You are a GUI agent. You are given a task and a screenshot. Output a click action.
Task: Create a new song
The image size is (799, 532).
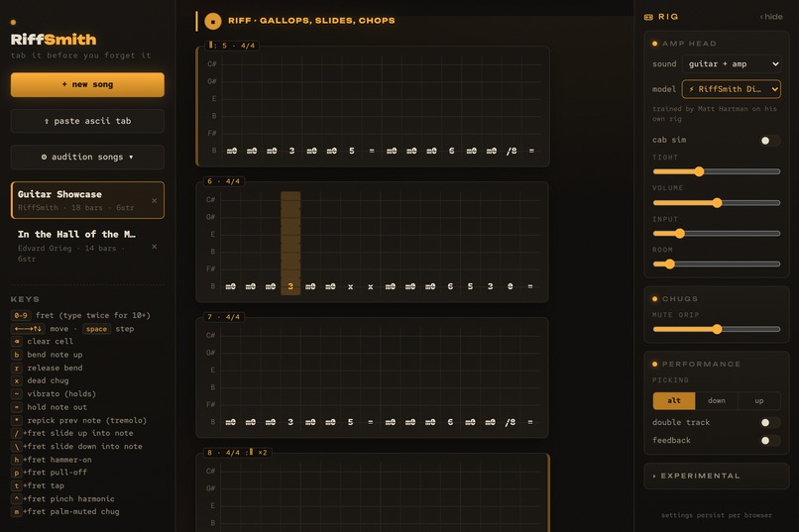(x=87, y=84)
